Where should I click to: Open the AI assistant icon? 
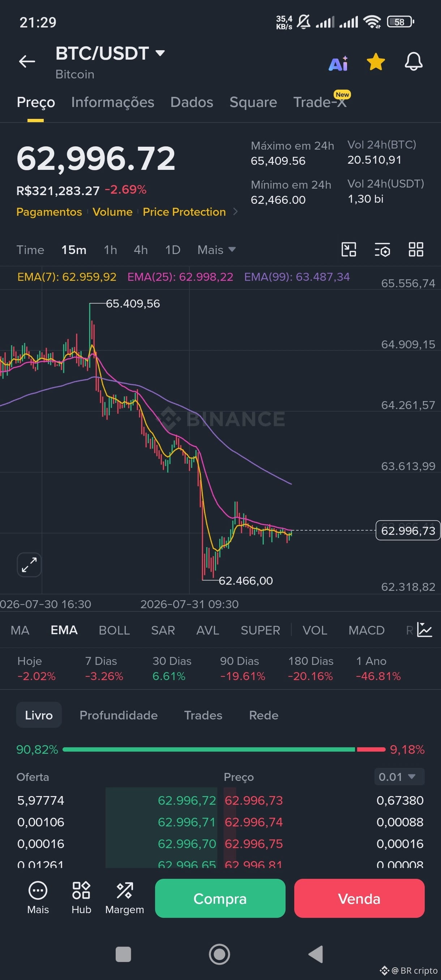(x=338, y=64)
